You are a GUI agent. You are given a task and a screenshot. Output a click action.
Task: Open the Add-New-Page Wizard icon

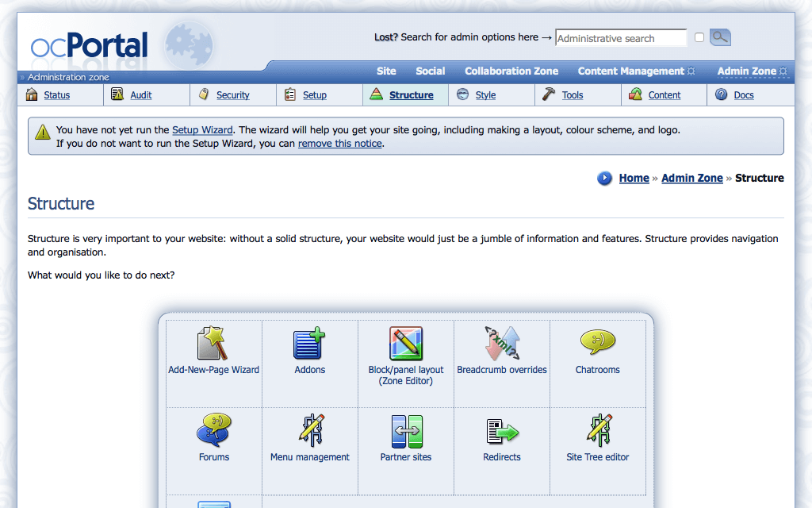tap(213, 344)
